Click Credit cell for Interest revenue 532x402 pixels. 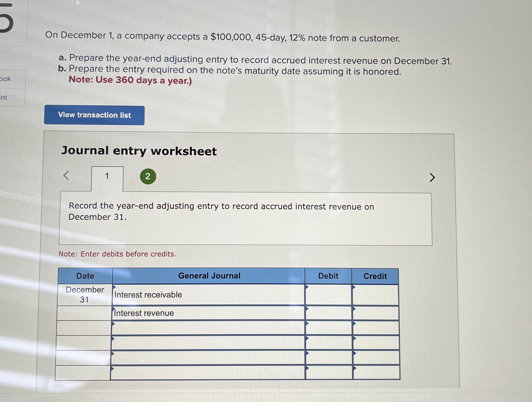coord(376,313)
